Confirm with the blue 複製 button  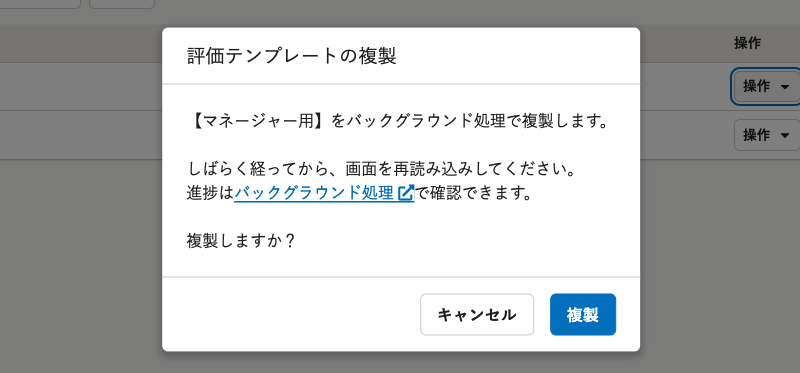(583, 314)
